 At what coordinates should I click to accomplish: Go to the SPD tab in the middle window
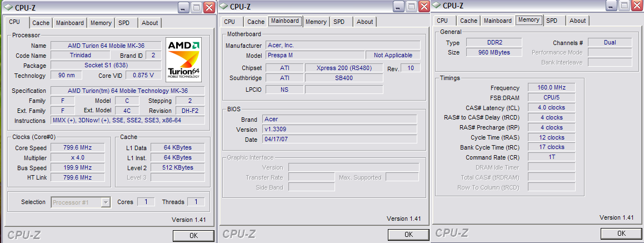click(x=340, y=22)
